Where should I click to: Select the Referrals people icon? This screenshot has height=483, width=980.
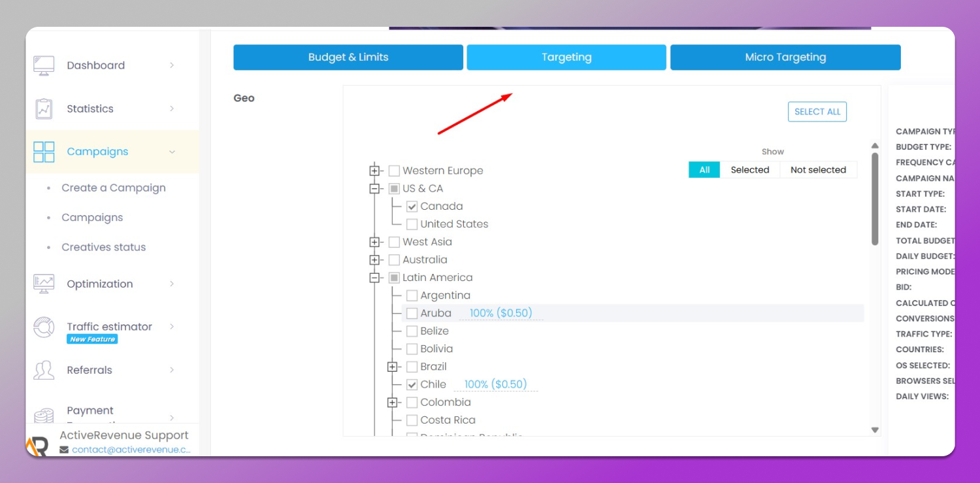pyautogui.click(x=43, y=370)
